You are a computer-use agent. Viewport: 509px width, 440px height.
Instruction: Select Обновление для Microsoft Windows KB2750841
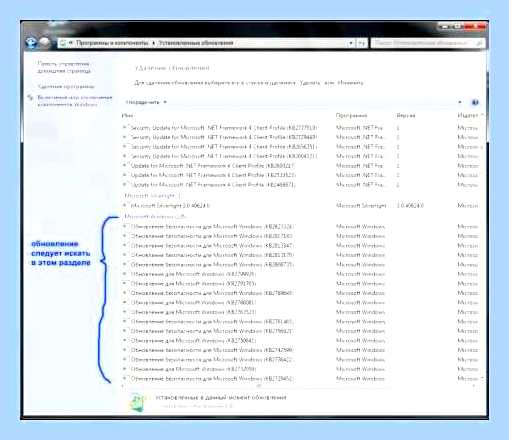tap(190, 341)
